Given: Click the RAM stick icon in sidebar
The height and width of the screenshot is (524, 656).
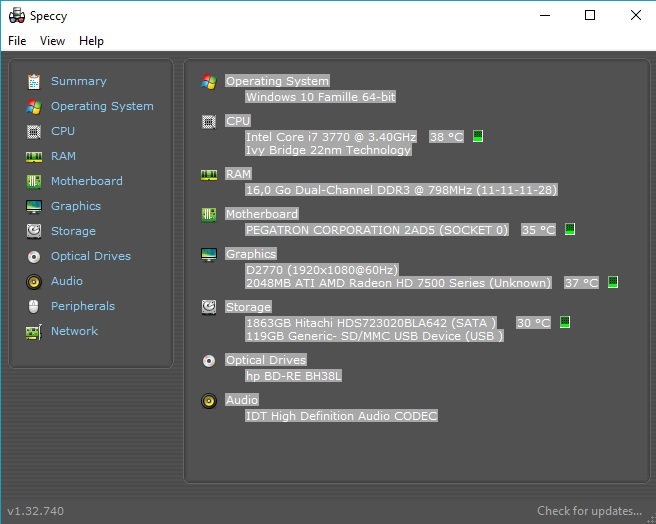Looking at the screenshot, I should [34, 157].
